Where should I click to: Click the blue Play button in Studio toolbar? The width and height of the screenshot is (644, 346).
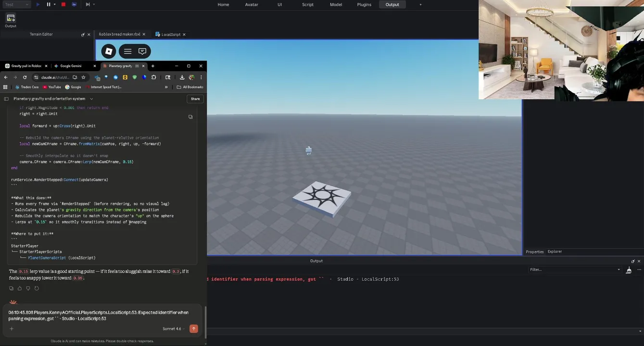[38, 4]
